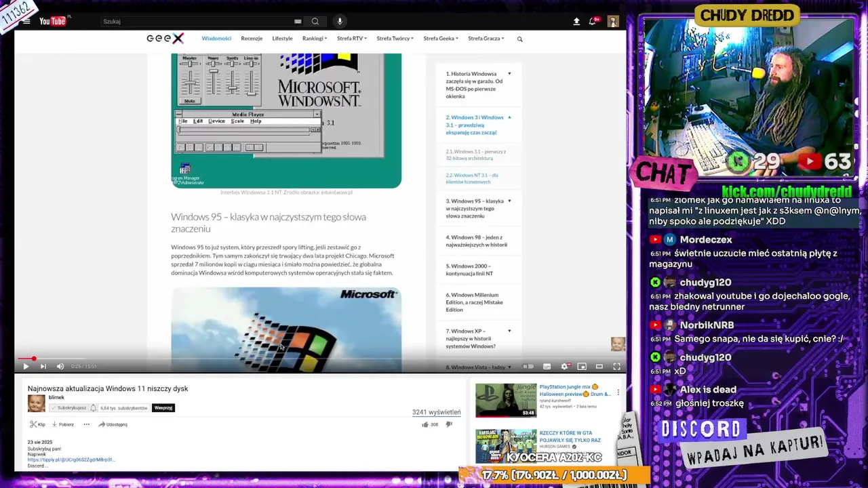Click the GeeX site logo
The width and height of the screenshot is (868, 488).
pyautogui.click(x=165, y=39)
